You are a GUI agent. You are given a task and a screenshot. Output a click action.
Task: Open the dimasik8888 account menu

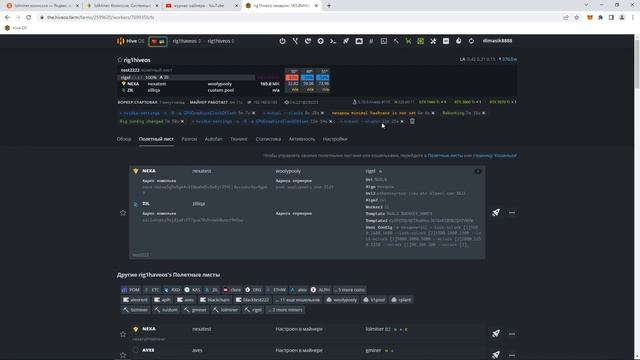tap(497, 41)
